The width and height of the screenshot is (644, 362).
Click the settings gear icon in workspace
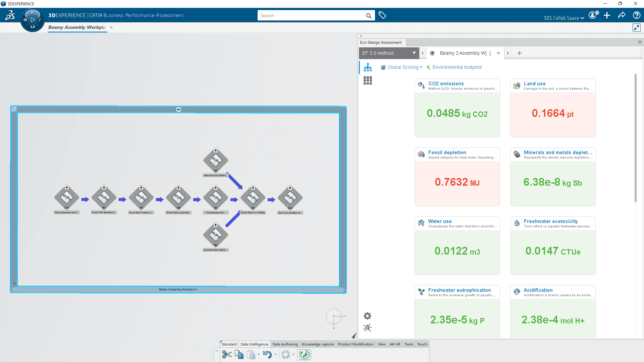(x=368, y=316)
